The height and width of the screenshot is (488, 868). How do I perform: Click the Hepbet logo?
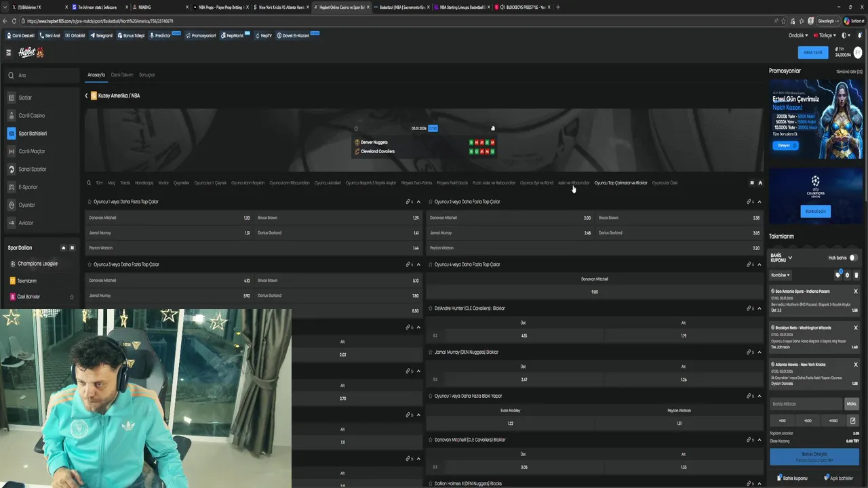pyautogui.click(x=31, y=52)
